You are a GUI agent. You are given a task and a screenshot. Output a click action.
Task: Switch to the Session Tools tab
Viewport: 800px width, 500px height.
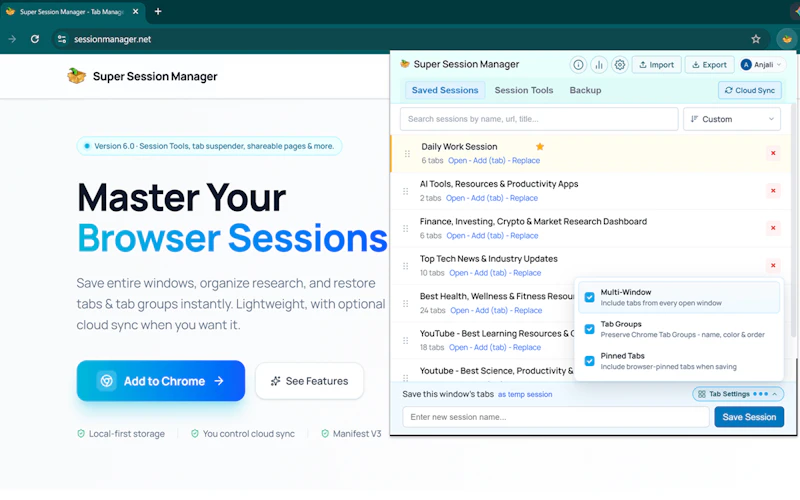point(523,90)
